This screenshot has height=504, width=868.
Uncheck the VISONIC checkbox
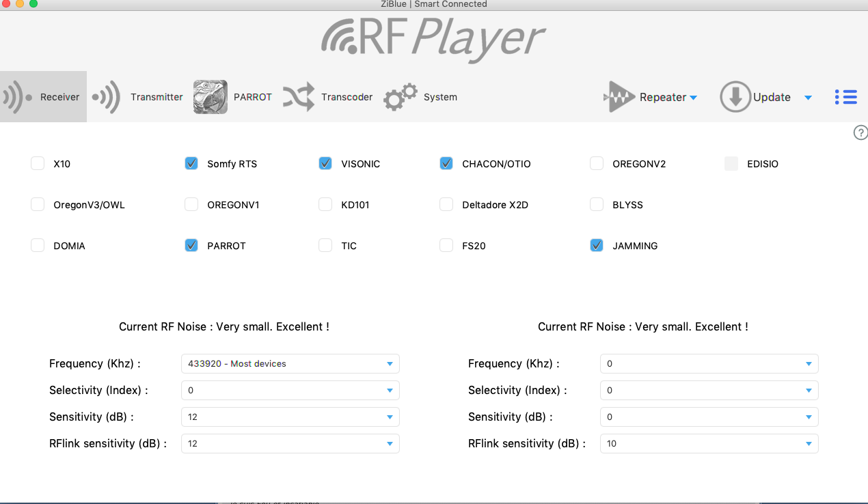(x=325, y=163)
